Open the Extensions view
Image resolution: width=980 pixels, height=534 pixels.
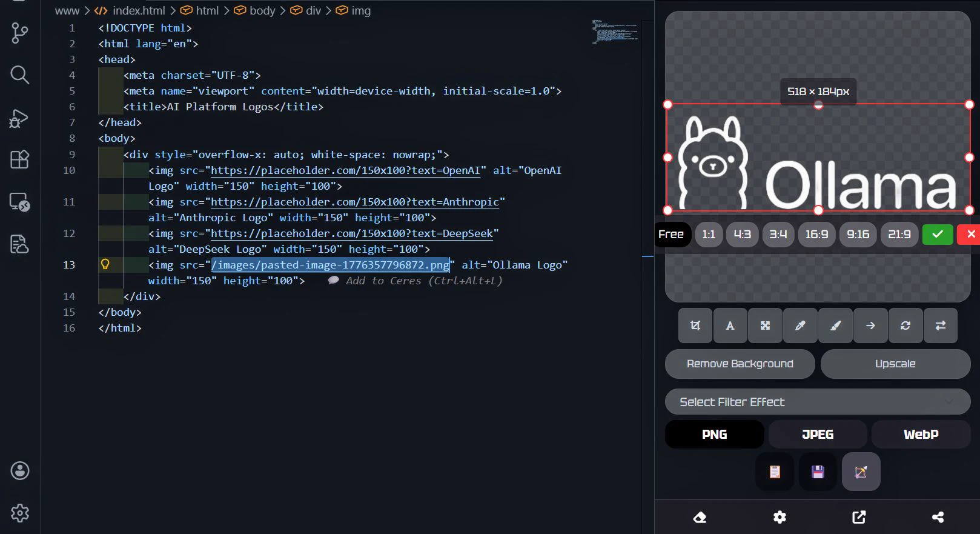[20, 159]
